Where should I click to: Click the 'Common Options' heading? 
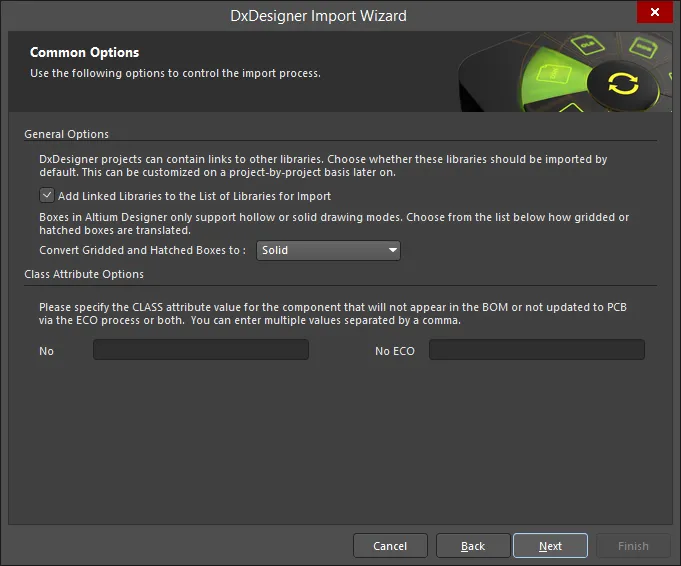pos(84,53)
